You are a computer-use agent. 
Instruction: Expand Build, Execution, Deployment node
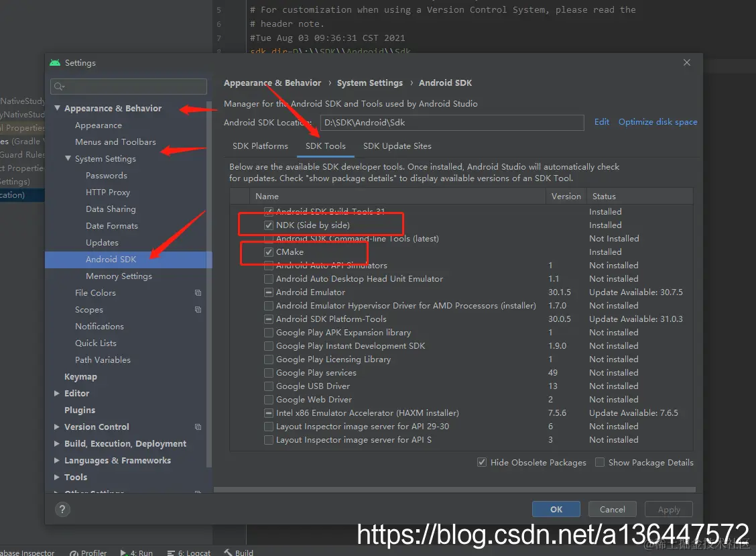(57, 443)
